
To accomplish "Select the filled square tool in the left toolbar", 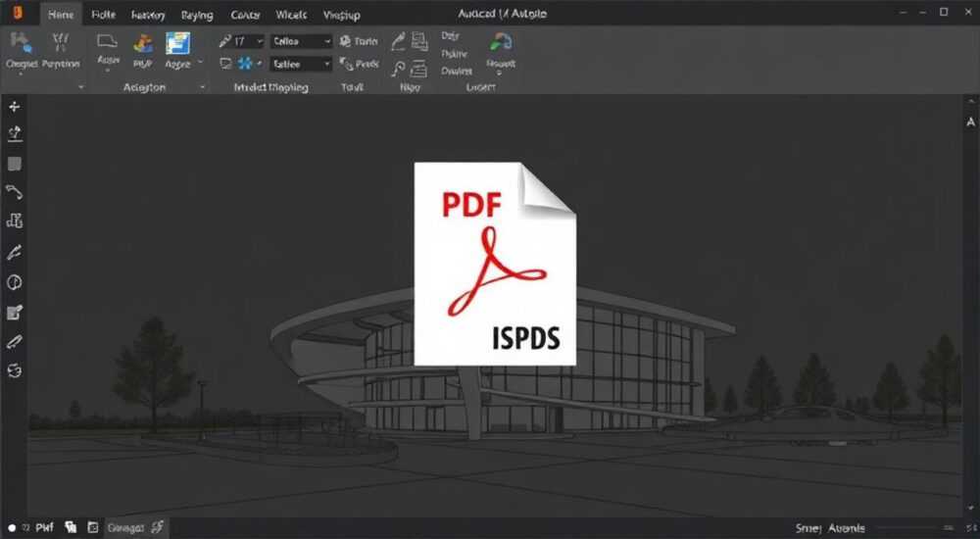I will pyautogui.click(x=15, y=164).
